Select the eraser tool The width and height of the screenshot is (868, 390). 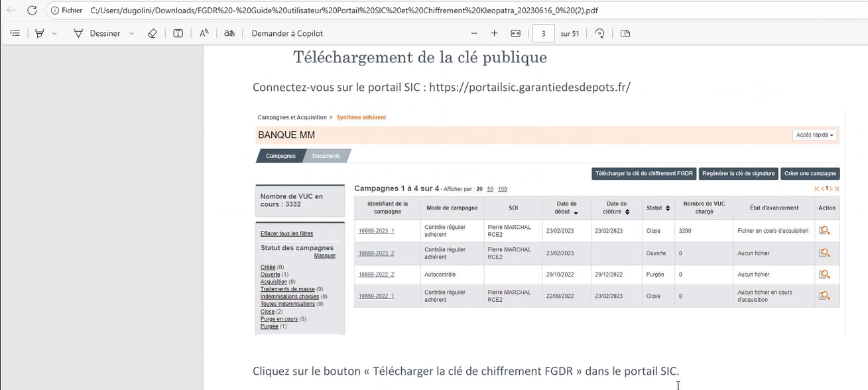152,33
